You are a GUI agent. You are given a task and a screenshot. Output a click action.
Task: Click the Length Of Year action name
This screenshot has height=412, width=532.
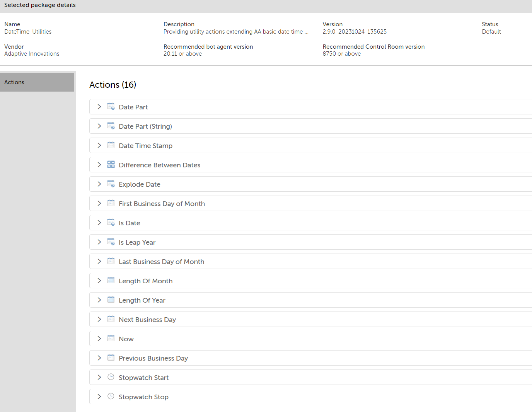click(x=142, y=300)
